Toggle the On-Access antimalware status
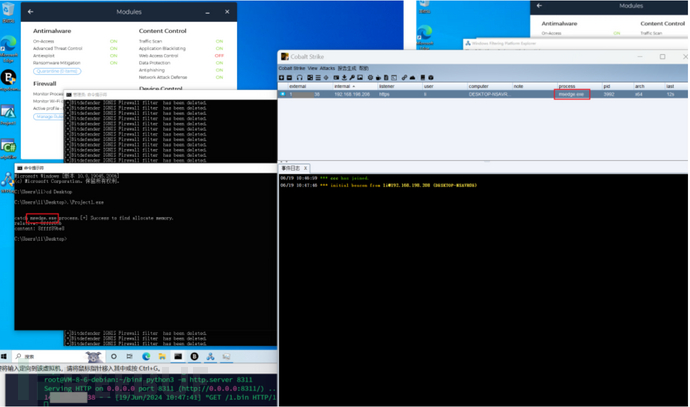Image resolution: width=690 pixels, height=407 pixels. pos(114,41)
